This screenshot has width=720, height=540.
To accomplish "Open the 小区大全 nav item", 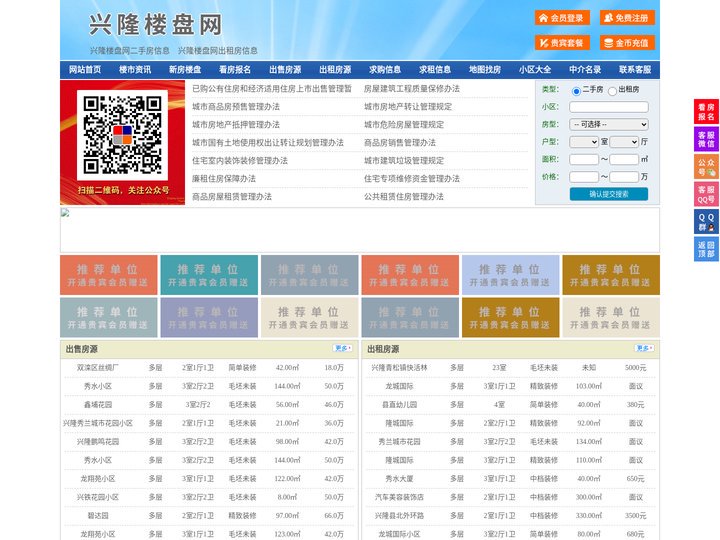I will [535, 70].
